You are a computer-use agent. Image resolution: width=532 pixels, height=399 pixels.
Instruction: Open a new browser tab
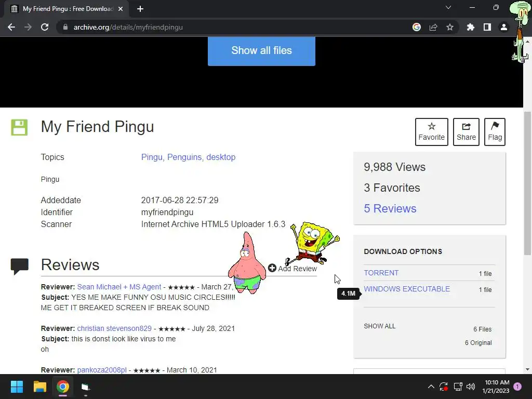tap(140, 9)
